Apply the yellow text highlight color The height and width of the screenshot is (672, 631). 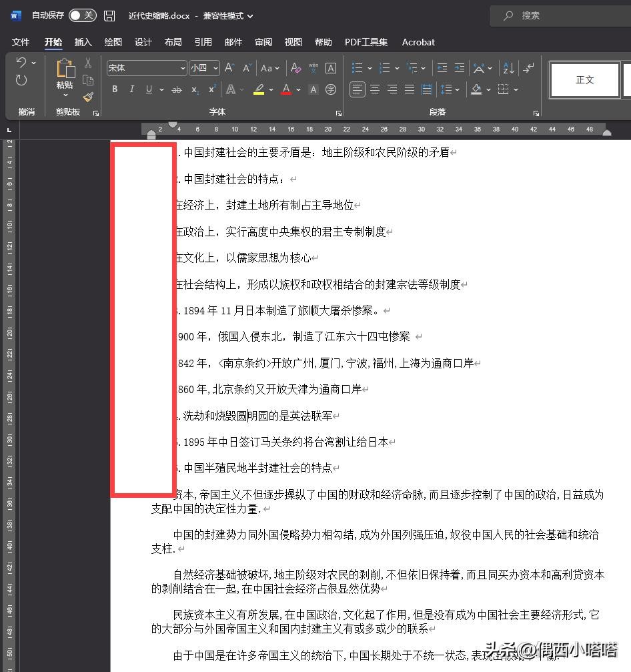tap(259, 89)
